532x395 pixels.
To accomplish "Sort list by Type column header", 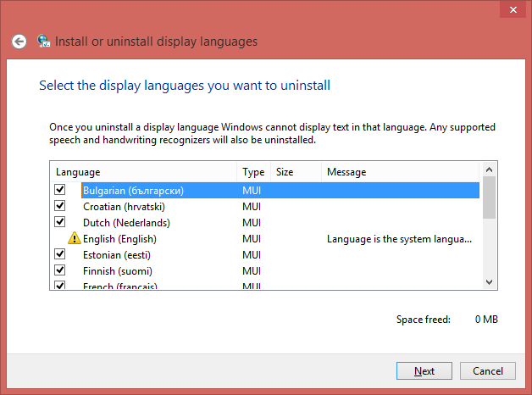I will coord(253,172).
